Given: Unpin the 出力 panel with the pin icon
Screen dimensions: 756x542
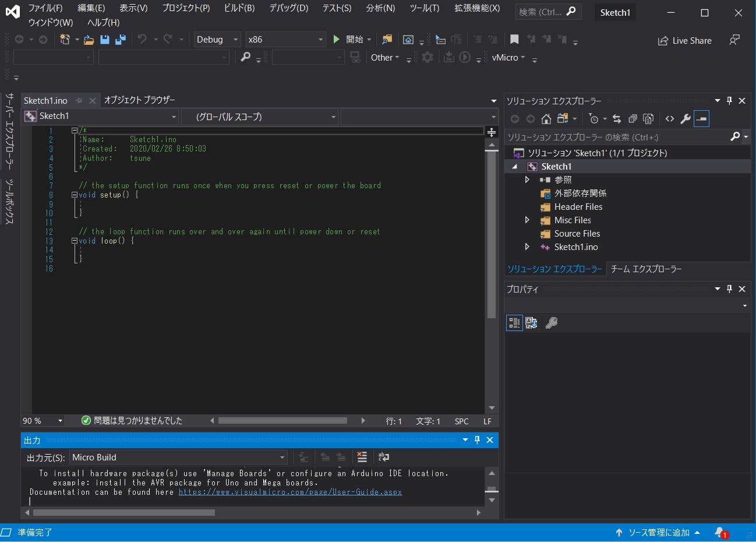Looking at the screenshot, I should click(x=476, y=440).
